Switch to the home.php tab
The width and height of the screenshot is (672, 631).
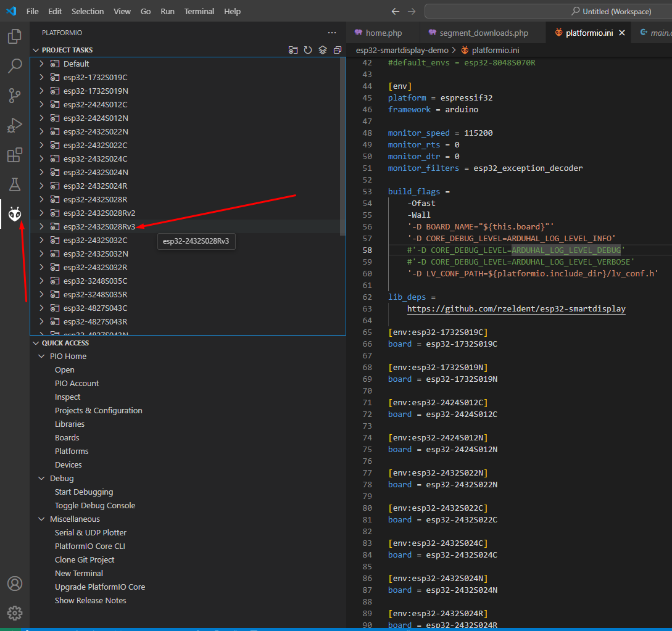(383, 33)
